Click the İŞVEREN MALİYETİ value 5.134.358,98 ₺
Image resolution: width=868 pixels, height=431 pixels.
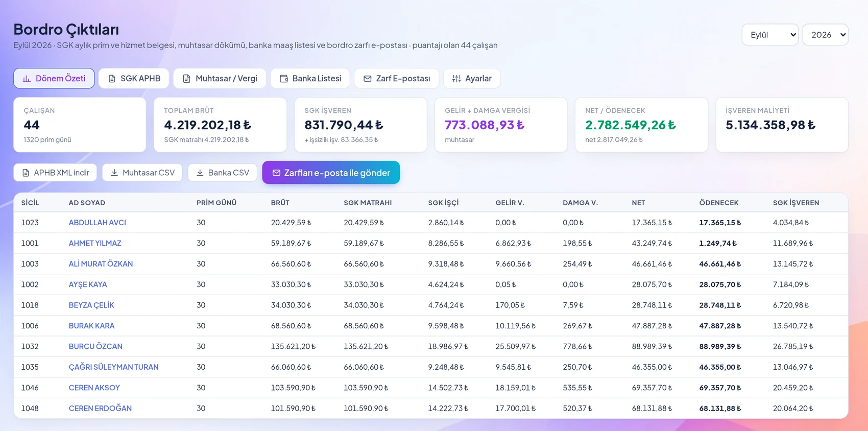[770, 125]
